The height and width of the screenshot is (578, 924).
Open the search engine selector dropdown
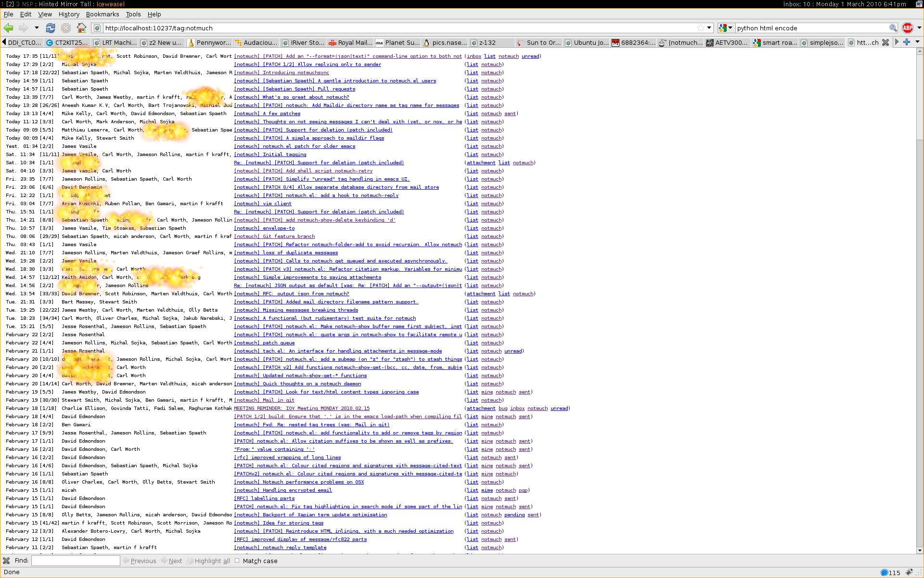(726, 28)
